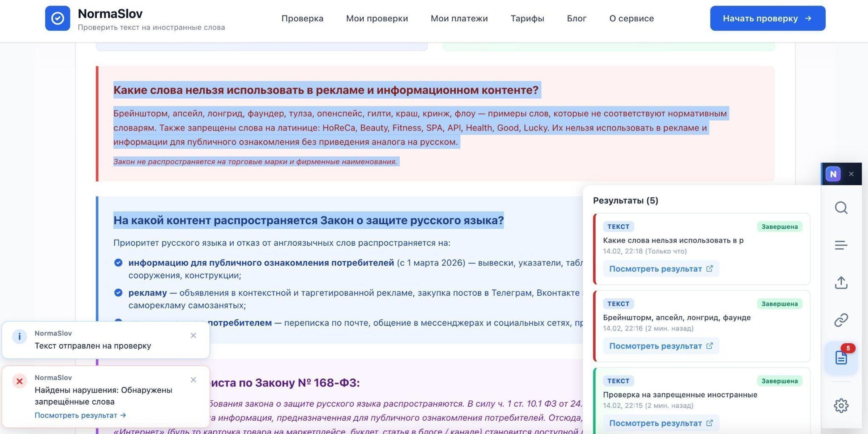View result for Проверка на запрещенные иностранные check

point(661,423)
